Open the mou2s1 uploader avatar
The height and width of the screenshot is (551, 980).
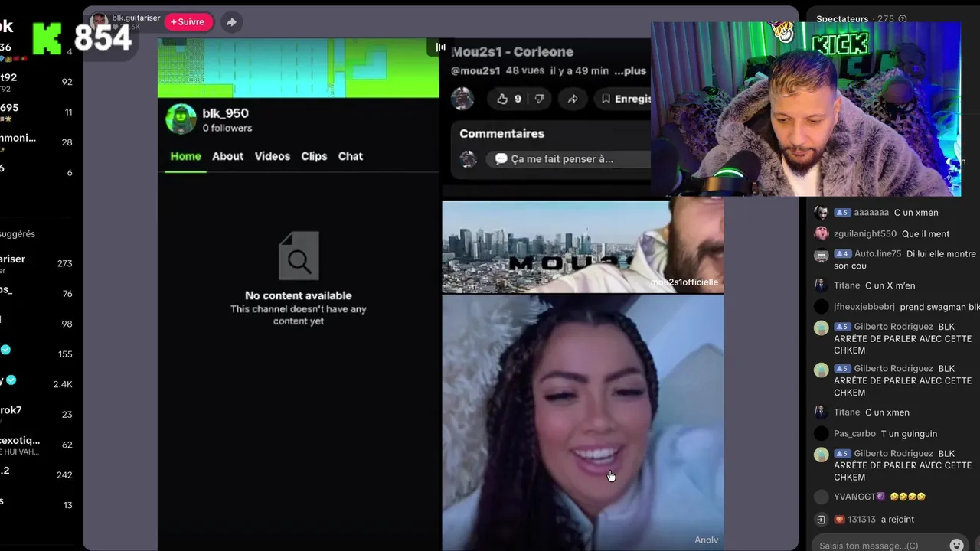pos(462,99)
